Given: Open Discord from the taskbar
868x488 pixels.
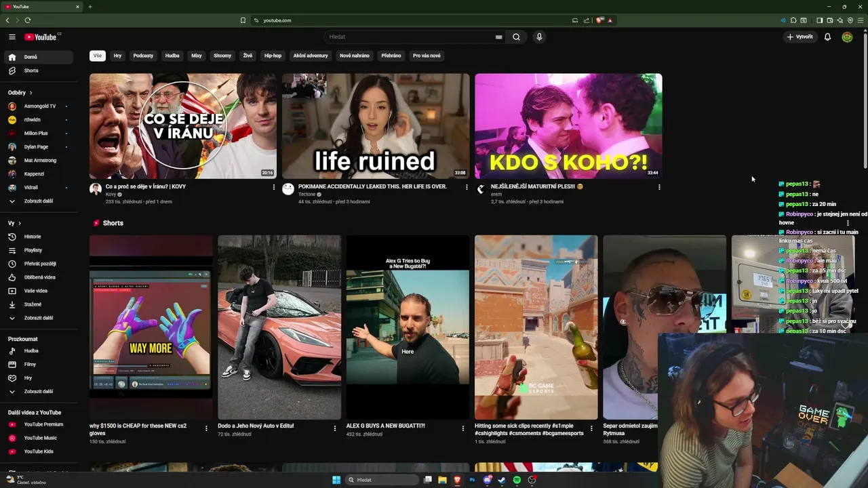Looking at the screenshot, I should (x=487, y=480).
